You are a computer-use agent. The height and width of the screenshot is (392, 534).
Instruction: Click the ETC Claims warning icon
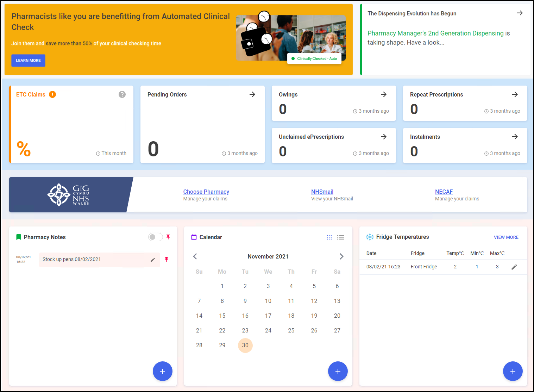pos(52,94)
